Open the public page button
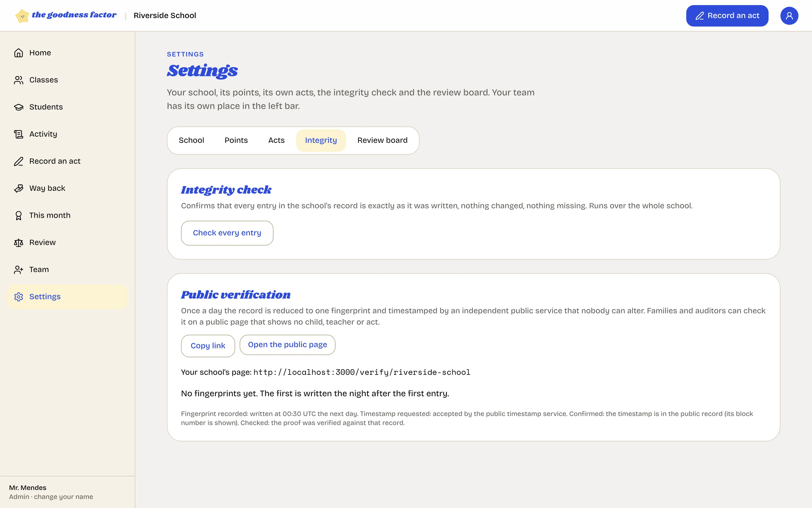The image size is (812, 508). point(288,345)
